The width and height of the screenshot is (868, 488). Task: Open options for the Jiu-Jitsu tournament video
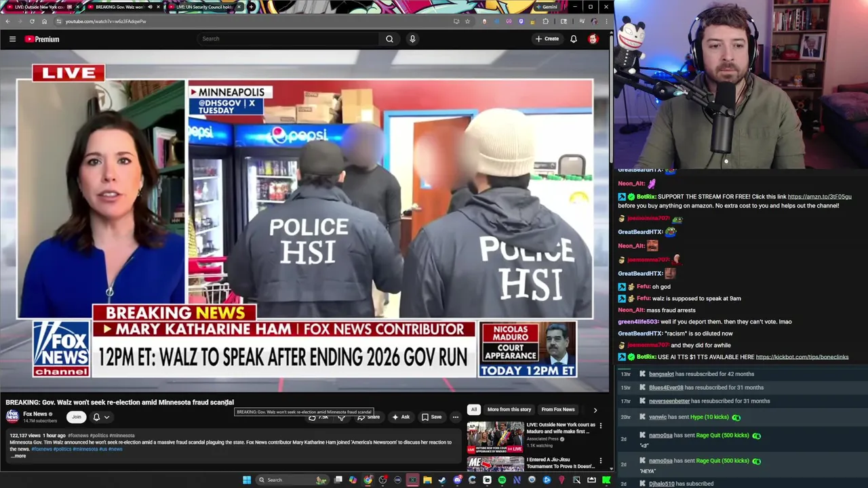tap(600, 460)
